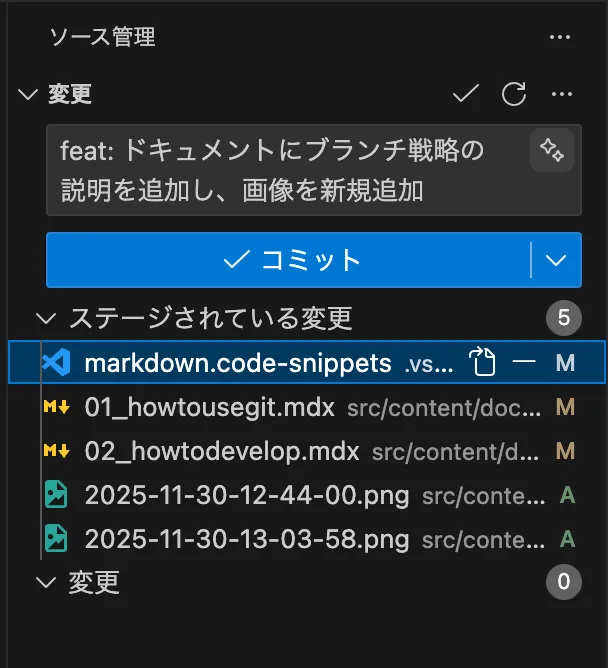Open the commit button dropdown arrow
This screenshot has height=668, width=608.
557,260
